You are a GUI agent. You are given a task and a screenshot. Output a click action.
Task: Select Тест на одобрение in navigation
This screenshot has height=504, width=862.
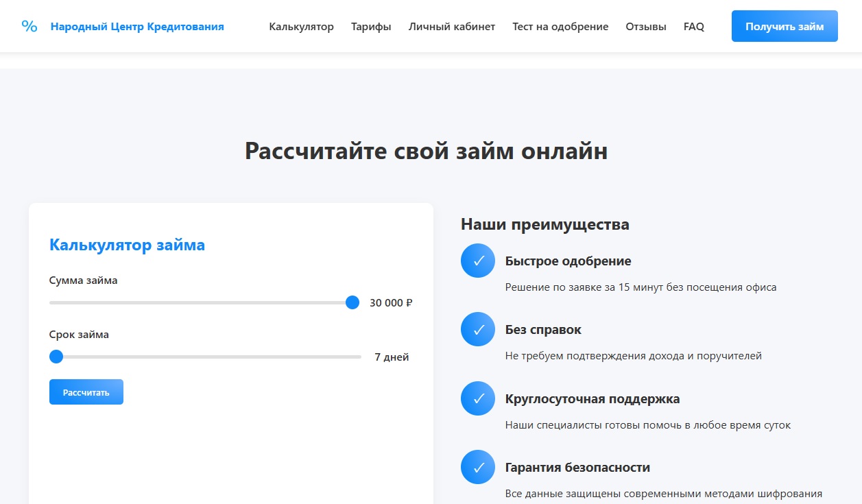[x=560, y=27]
